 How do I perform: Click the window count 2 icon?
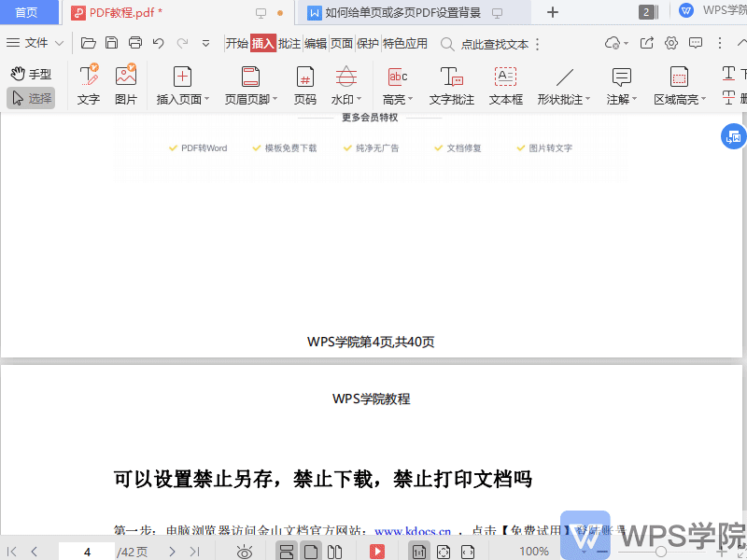(x=647, y=12)
